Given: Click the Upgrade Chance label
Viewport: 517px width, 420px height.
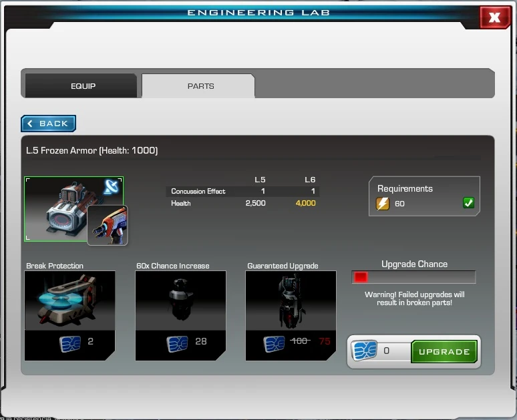Looking at the screenshot, I should (x=414, y=264).
